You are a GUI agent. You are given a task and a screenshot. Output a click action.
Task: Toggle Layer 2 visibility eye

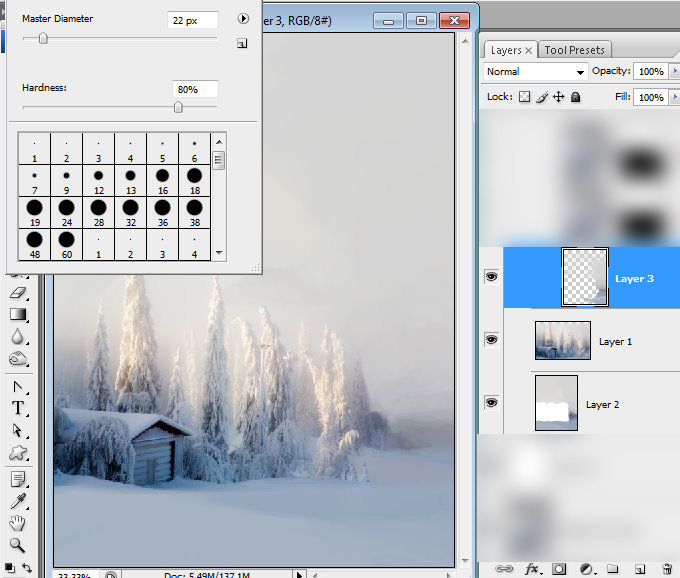(491, 403)
